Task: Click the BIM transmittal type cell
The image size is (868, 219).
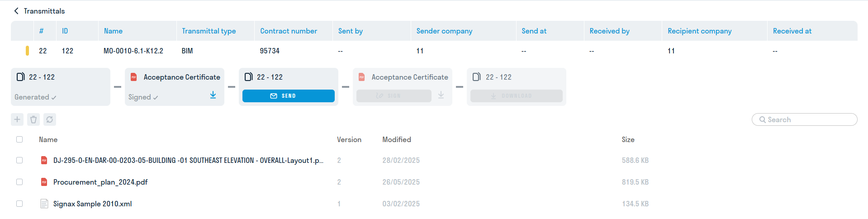Action: point(187,51)
